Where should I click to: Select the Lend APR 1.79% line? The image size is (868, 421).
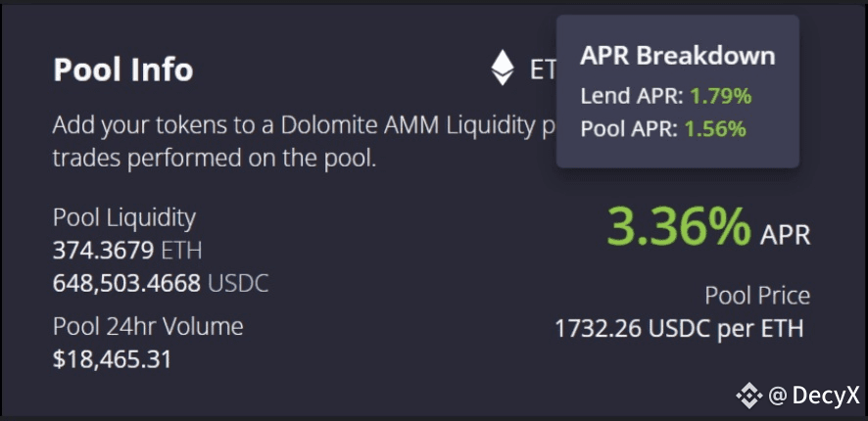tap(666, 96)
